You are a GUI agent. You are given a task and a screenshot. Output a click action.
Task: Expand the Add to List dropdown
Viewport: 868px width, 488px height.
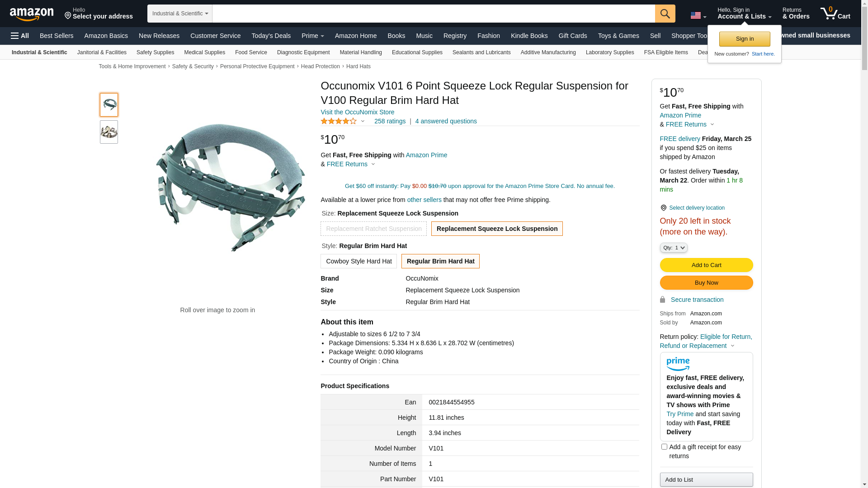[x=706, y=479]
